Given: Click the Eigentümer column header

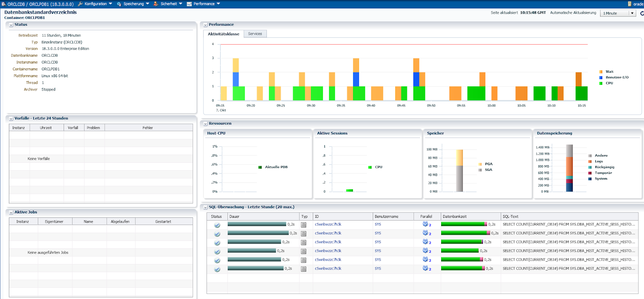Looking at the screenshot, I should click(55, 222).
